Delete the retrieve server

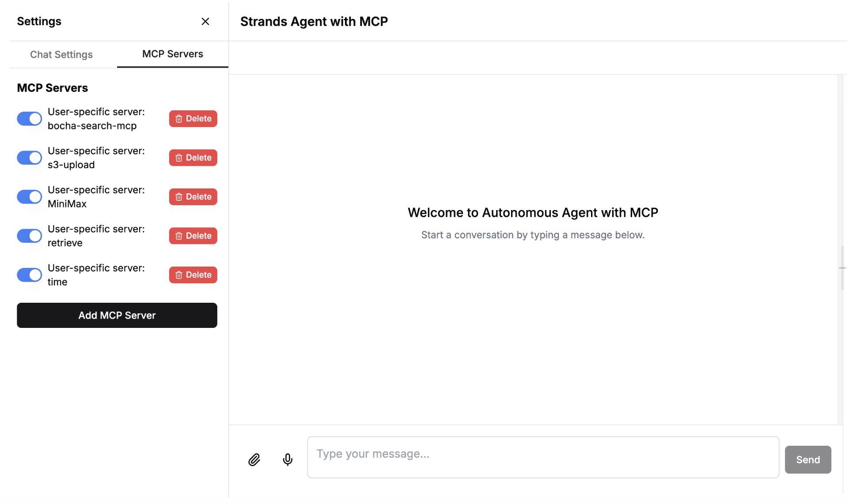coord(193,236)
